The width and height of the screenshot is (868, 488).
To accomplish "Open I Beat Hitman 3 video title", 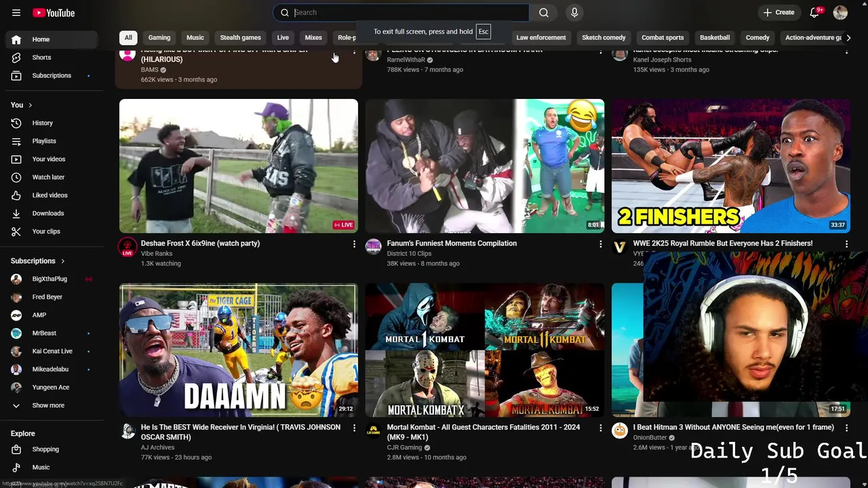I will click(734, 428).
